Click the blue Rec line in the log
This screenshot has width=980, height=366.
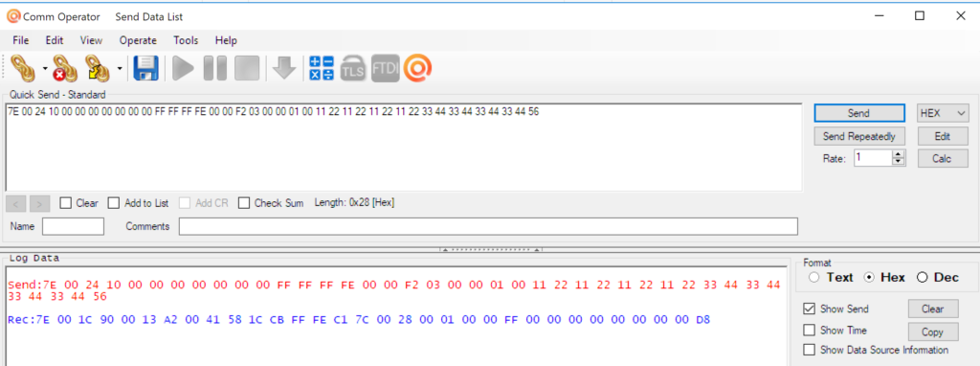click(x=359, y=320)
